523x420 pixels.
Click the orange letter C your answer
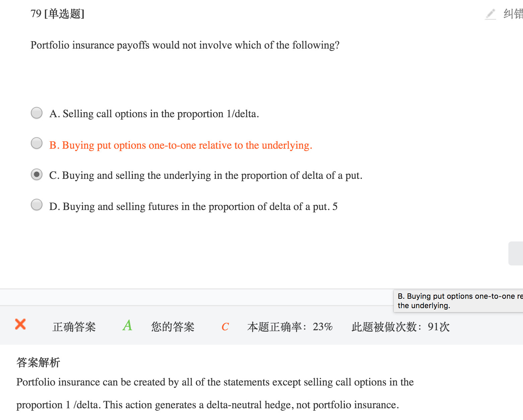point(225,327)
